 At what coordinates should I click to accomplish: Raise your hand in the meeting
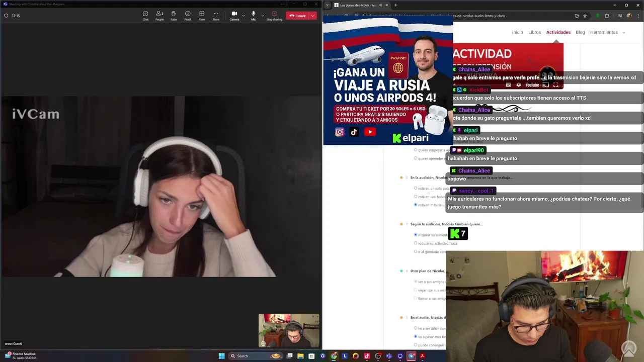pyautogui.click(x=174, y=16)
